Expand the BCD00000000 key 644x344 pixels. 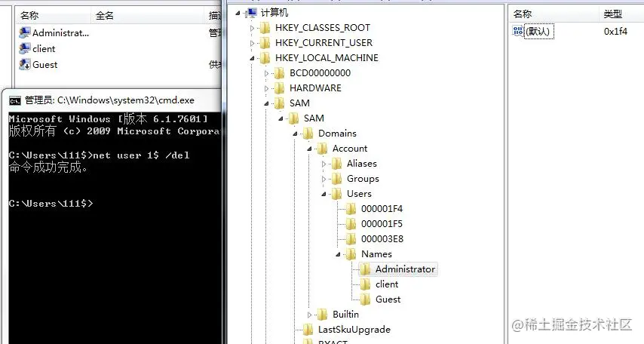coord(266,74)
